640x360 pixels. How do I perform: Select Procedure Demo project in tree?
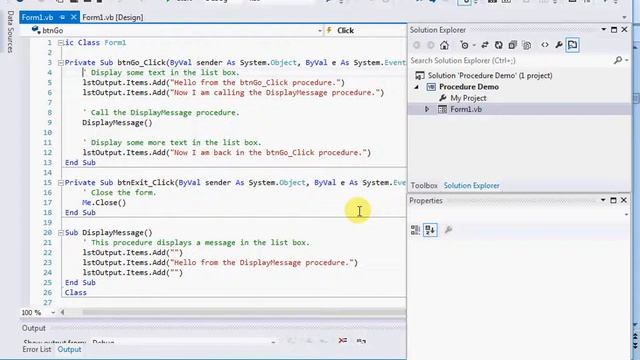point(469,87)
